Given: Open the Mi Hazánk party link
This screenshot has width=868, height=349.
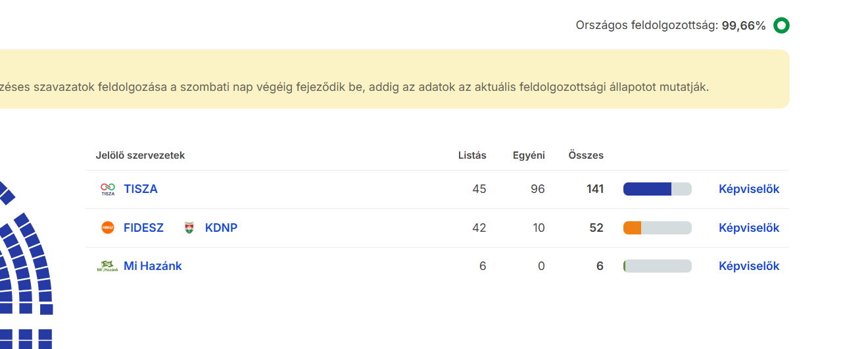Looking at the screenshot, I should (153, 266).
